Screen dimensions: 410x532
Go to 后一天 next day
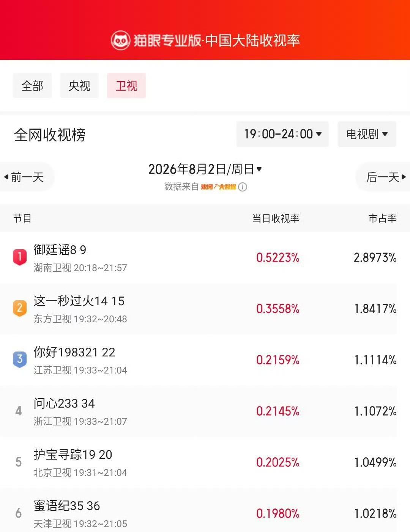(383, 177)
